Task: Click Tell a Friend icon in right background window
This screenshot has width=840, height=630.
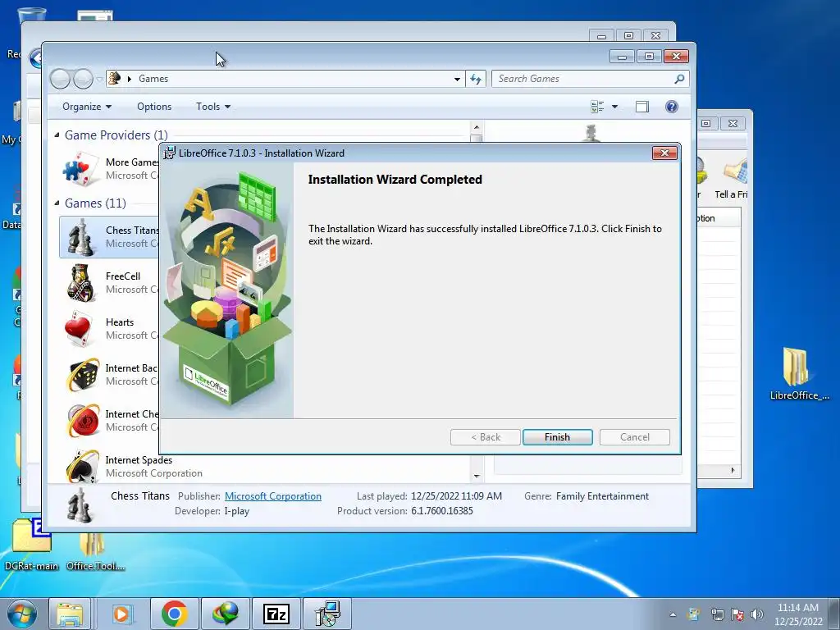Action: coord(735,171)
